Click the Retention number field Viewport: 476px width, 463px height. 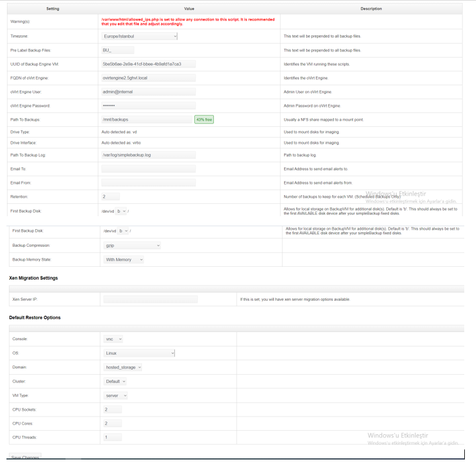coord(110,197)
